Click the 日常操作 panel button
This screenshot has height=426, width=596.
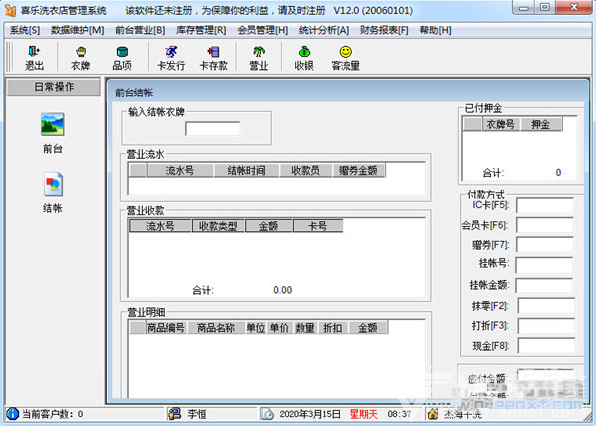54,87
